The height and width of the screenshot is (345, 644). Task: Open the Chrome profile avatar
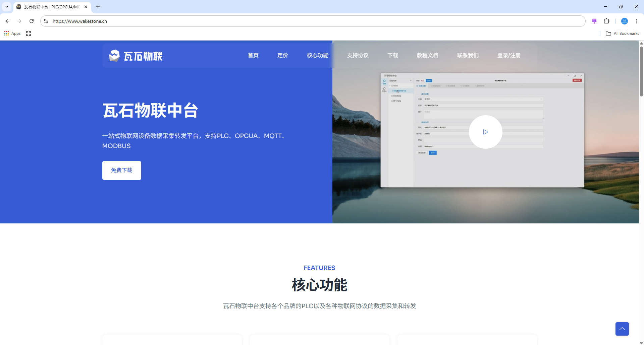pos(624,21)
